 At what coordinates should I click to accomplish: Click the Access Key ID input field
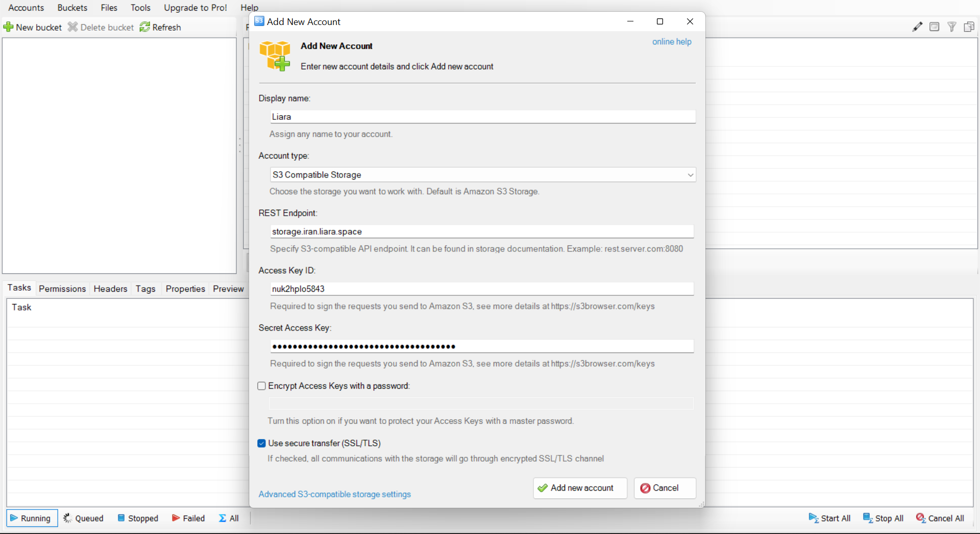tap(482, 289)
